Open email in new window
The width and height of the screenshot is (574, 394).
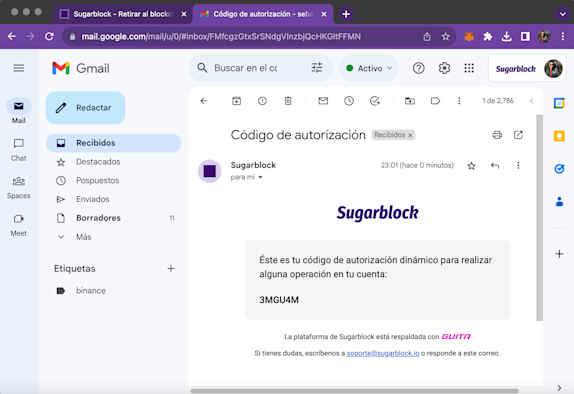coord(518,135)
